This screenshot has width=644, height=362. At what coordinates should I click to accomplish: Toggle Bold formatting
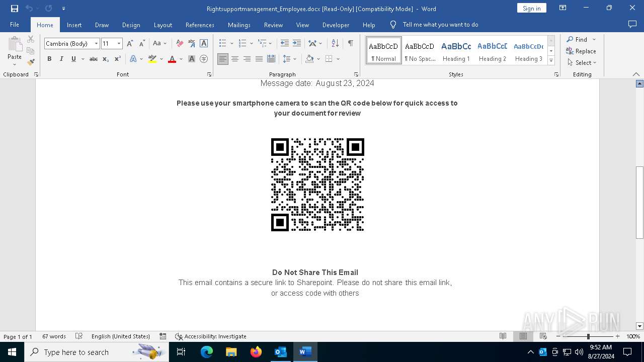[49, 59]
